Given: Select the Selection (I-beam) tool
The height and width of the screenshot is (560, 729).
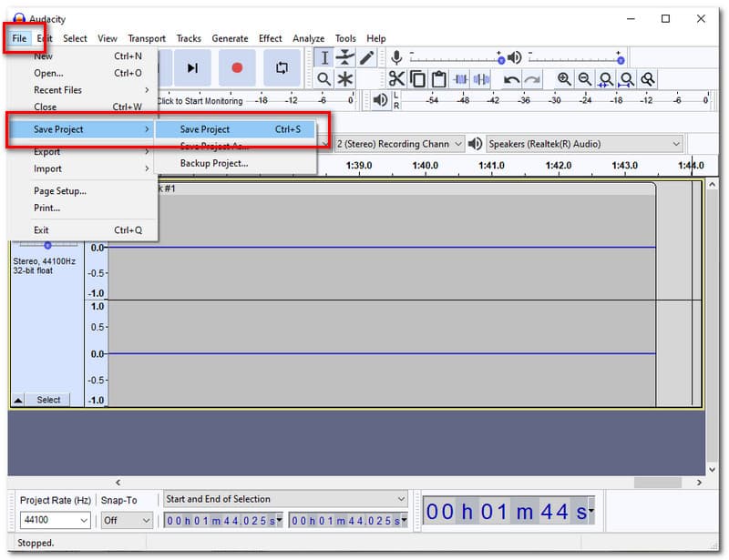Looking at the screenshot, I should click(x=324, y=58).
